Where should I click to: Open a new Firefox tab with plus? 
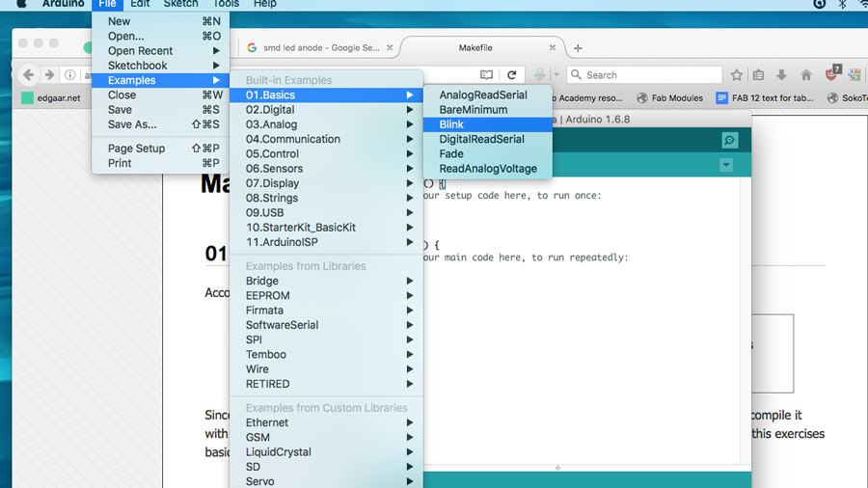point(578,48)
